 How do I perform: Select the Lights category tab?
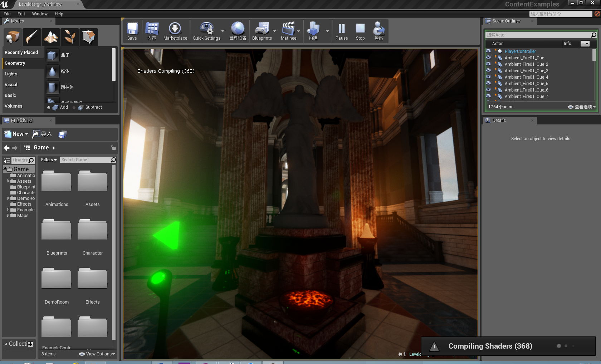pyautogui.click(x=23, y=74)
